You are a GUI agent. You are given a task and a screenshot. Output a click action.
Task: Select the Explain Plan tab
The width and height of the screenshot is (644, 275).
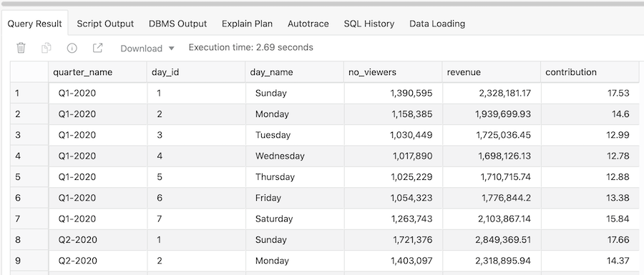[x=248, y=24]
